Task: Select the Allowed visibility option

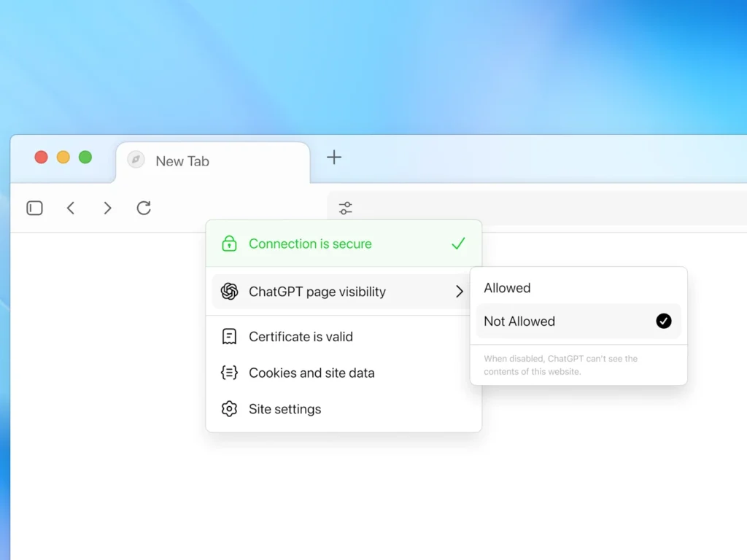Action: (x=506, y=287)
